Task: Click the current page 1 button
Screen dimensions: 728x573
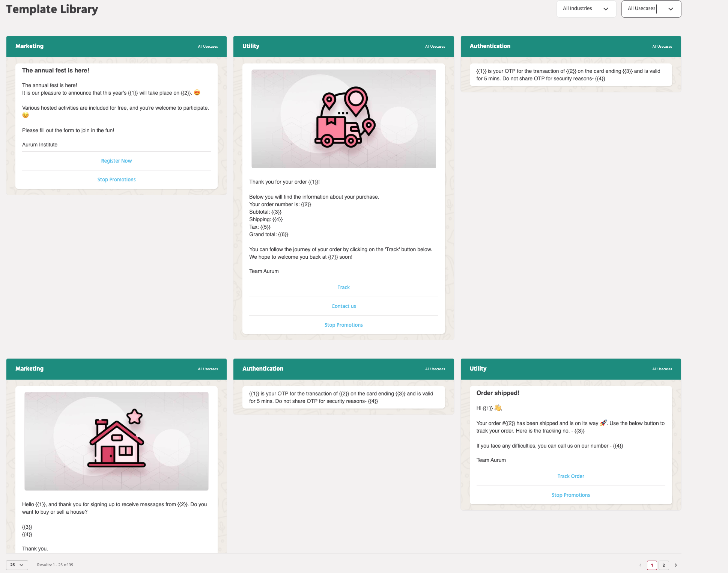Action: 652,565
